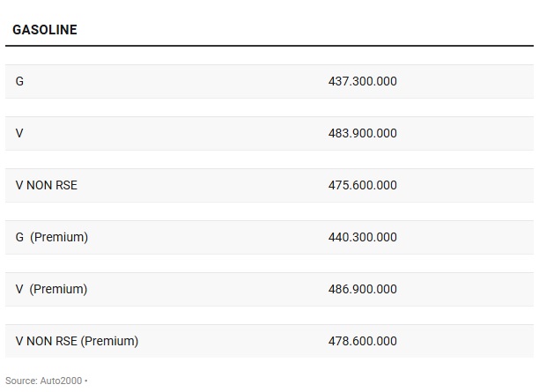Click the 486.900.000 price value
The height and width of the screenshot is (392, 539).
[x=362, y=289]
